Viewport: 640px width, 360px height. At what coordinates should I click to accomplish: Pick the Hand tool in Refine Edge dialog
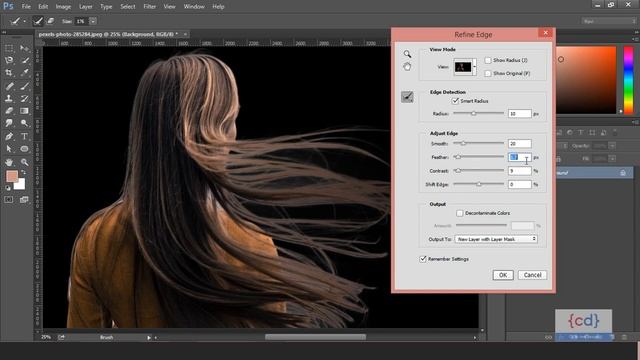[407, 67]
